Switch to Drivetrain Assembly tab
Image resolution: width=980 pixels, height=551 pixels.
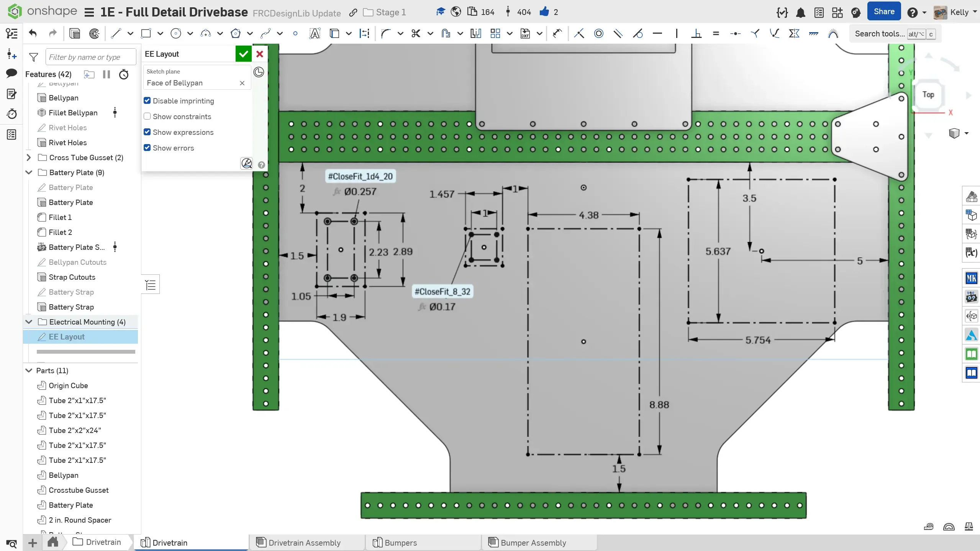point(305,543)
